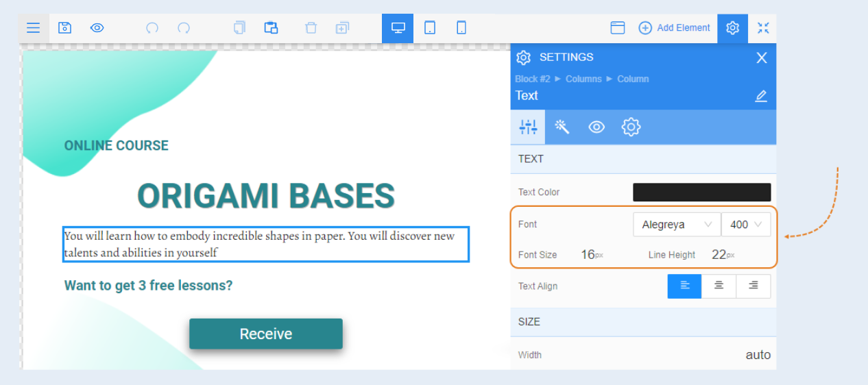Toggle the settings gear in the top toolbar
This screenshot has height=385, width=868.
click(x=732, y=28)
